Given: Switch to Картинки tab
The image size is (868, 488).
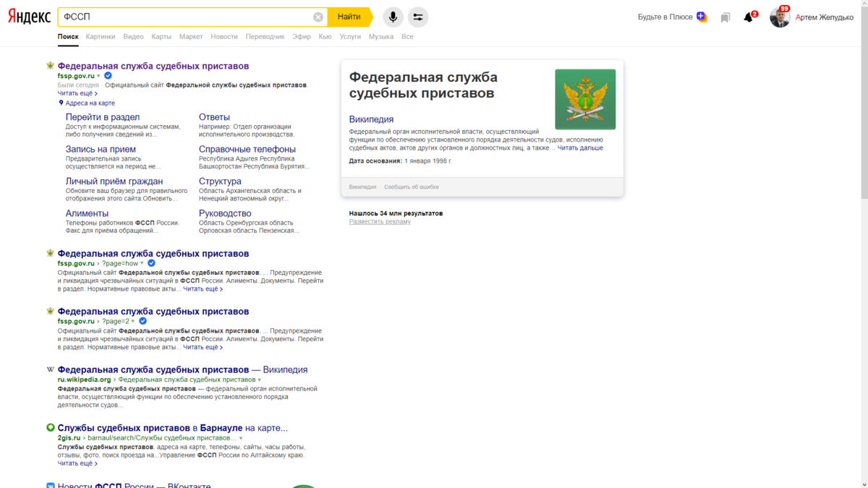Looking at the screenshot, I should (101, 37).
